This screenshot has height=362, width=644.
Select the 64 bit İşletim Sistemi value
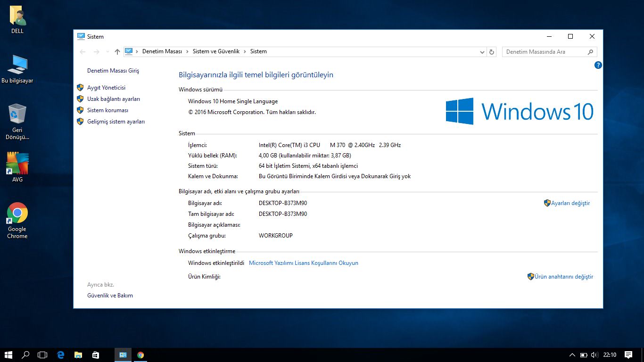pos(308,166)
